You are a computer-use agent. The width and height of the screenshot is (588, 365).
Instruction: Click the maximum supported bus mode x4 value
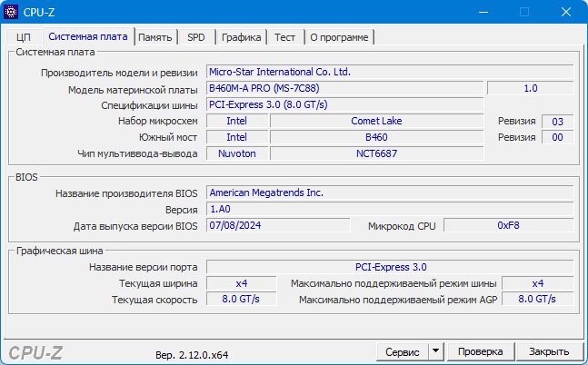point(537,283)
